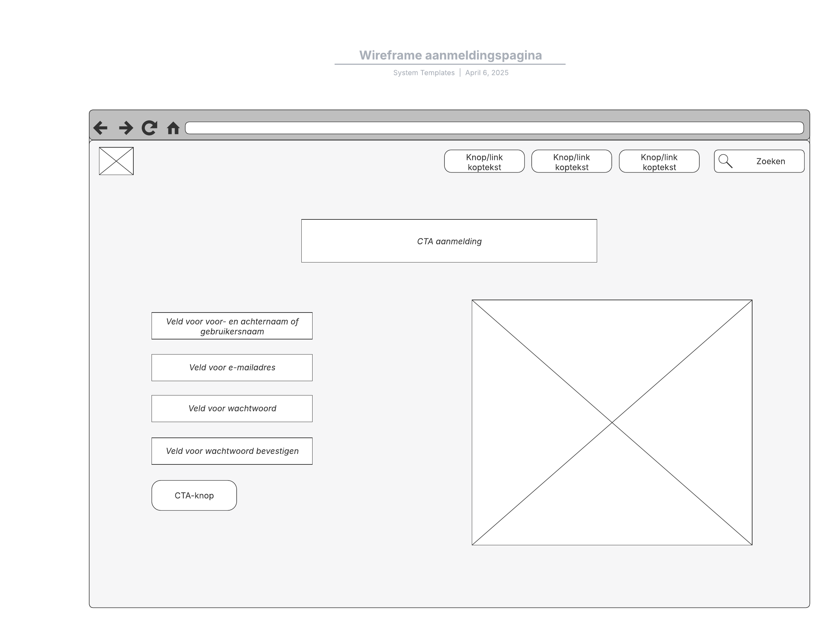Image resolution: width=840 pixels, height=638 pixels.
Task: Click the third Knop/link koptekst button
Action: pyautogui.click(x=659, y=162)
